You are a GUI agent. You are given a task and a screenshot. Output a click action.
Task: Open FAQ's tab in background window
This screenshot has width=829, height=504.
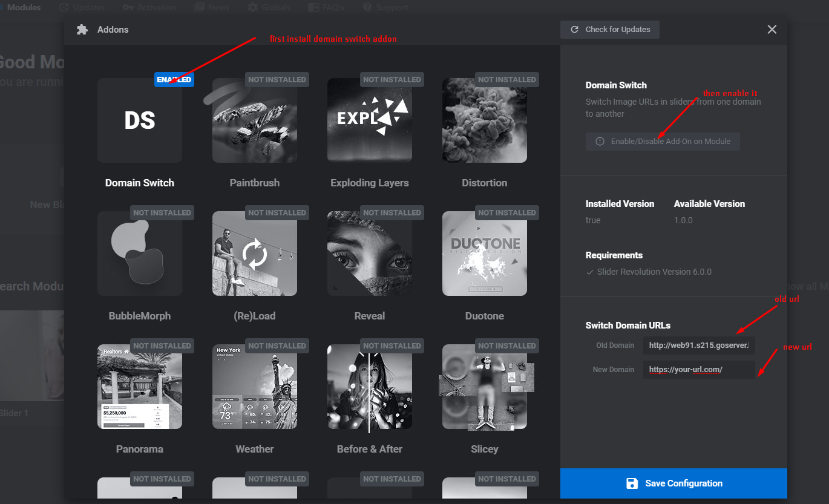326,7
